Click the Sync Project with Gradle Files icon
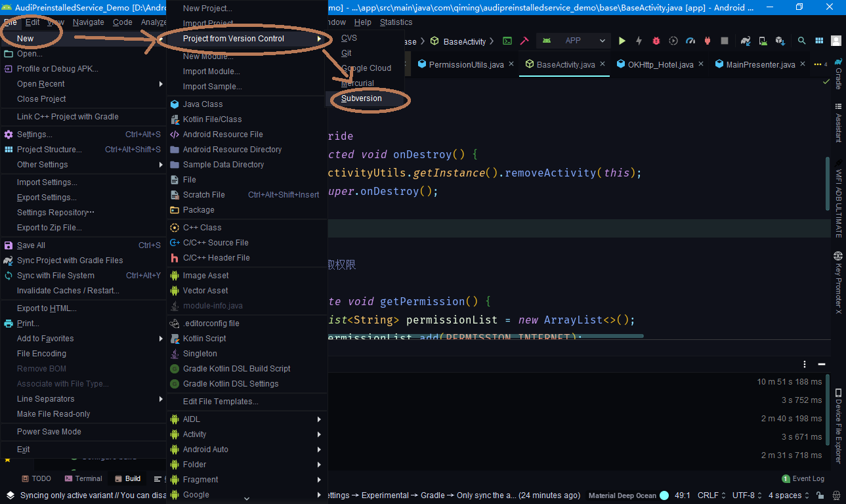This screenshot has width=846, height=504. tap(745, 40)
